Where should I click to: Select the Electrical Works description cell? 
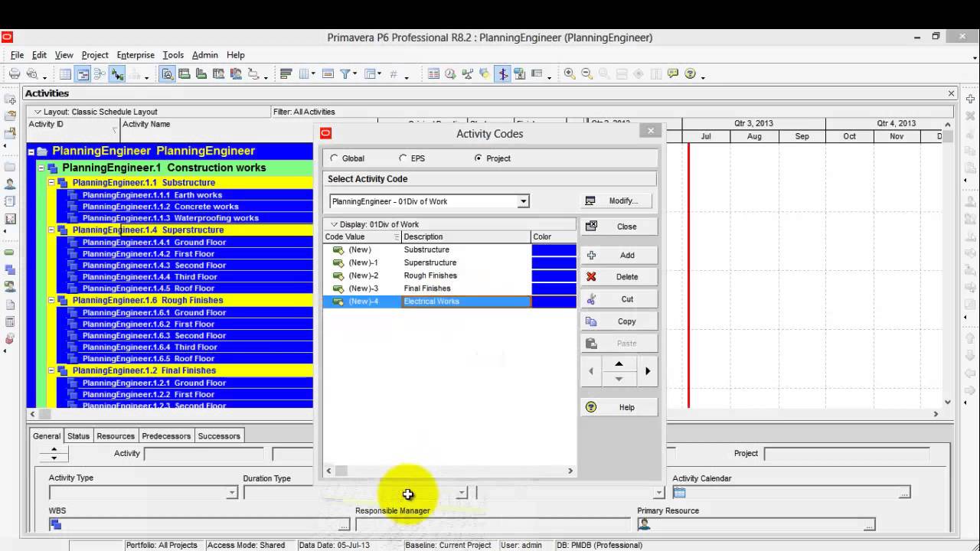click(466, 302)
